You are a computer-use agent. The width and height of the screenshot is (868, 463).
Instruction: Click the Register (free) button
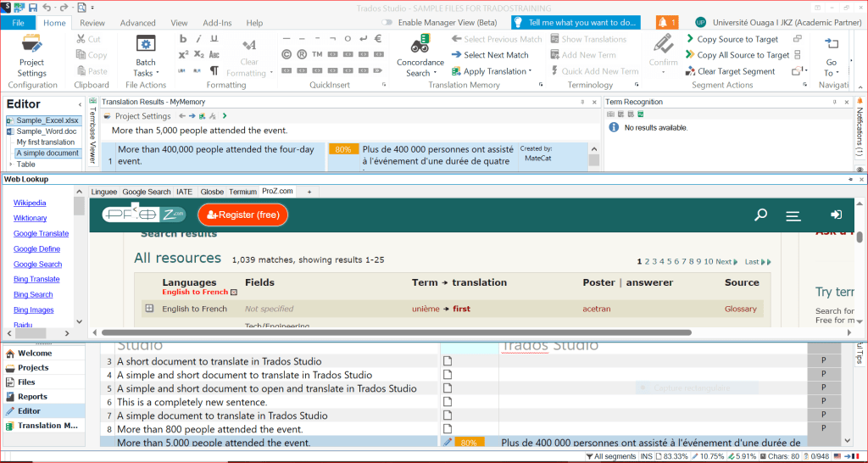[243, 215]
